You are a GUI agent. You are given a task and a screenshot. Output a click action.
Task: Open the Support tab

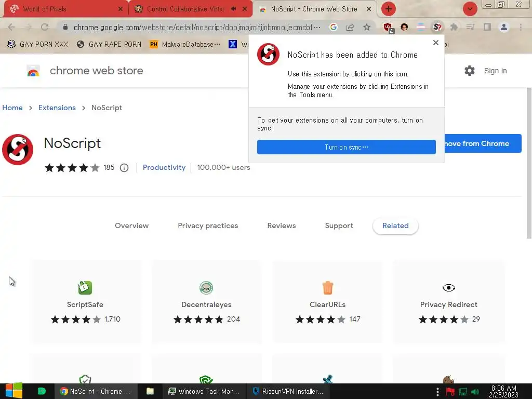pos(339,225)
